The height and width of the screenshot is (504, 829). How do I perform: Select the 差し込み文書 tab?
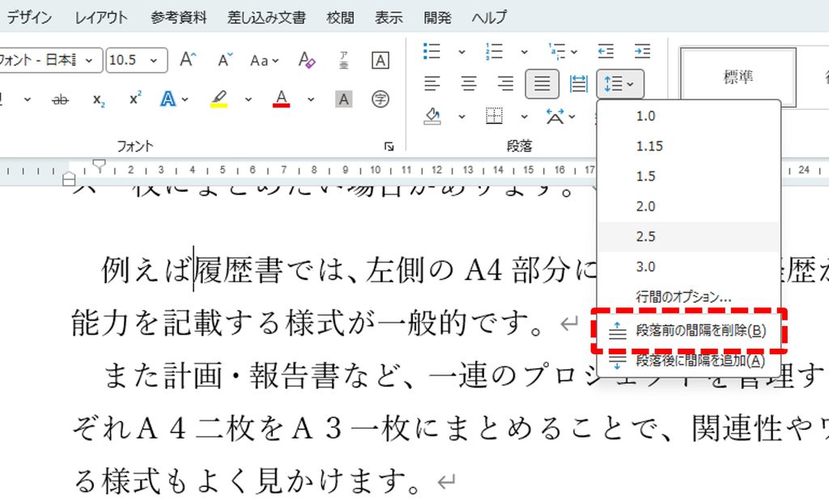point(266,18)
